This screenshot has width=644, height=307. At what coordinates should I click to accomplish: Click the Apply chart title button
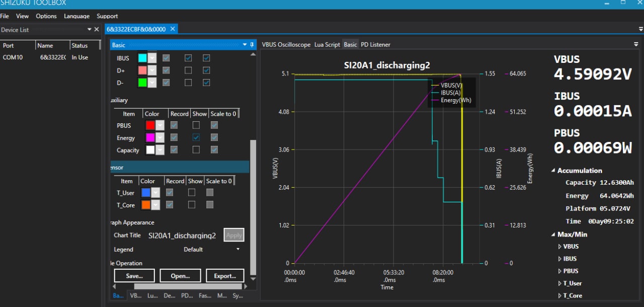234,235
